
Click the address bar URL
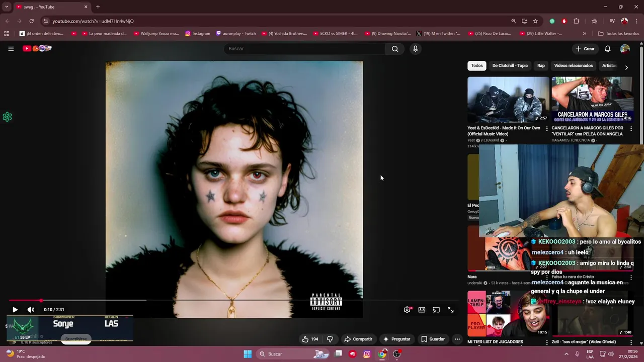tap(93, 21)
